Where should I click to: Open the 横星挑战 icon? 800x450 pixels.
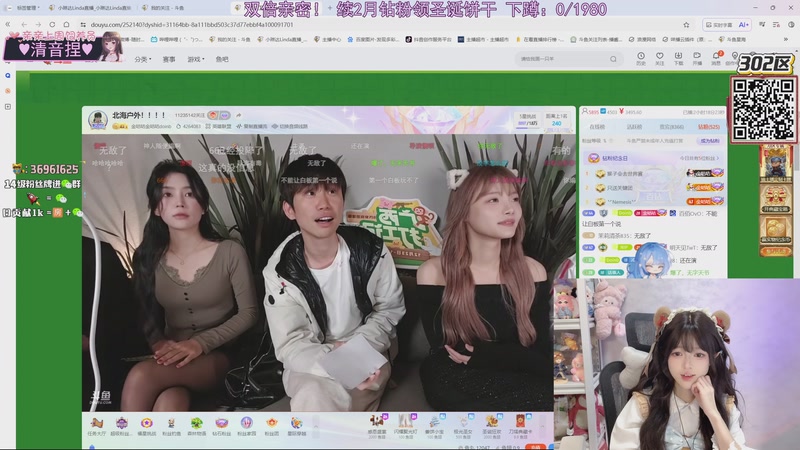[146, 426]
